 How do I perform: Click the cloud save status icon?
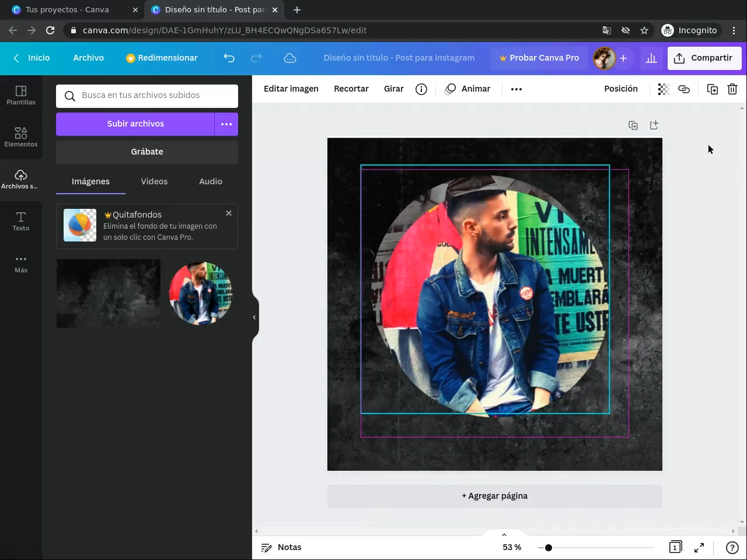(x=290, y=58)
